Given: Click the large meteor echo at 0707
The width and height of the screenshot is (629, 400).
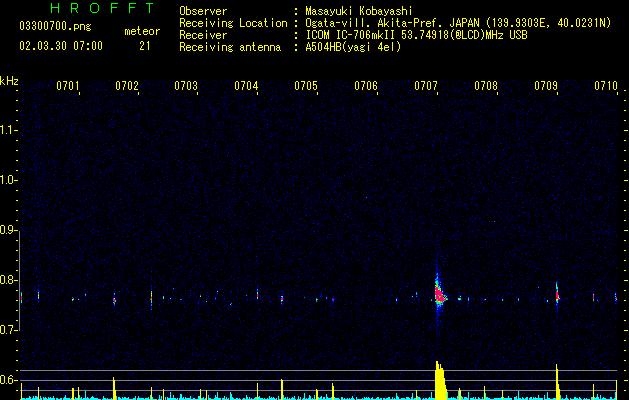Looking at the screenshot, I should click(440, 295).
